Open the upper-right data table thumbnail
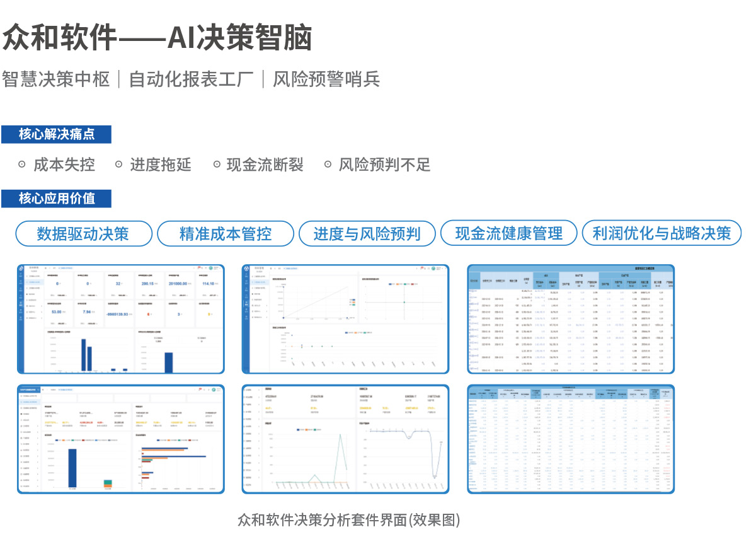 click(571, 319)
